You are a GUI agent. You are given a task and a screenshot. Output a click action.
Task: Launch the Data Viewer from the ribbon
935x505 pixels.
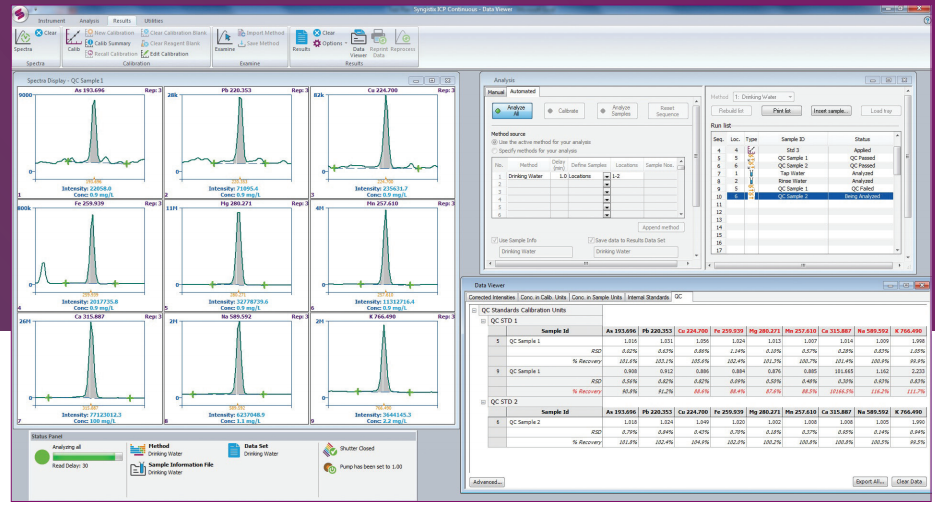[x=357, y=39]
